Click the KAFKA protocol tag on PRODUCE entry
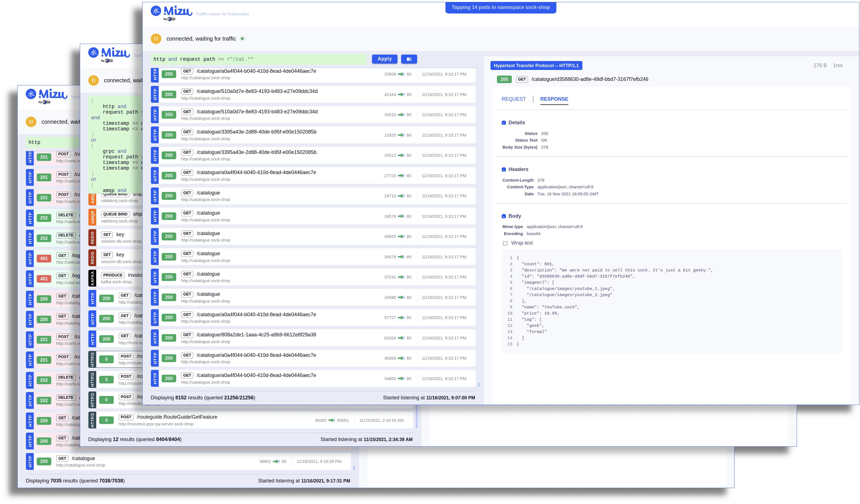 point(92,278)
